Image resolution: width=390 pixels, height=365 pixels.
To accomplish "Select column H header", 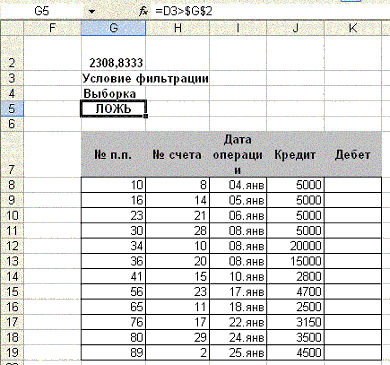I will 178,28.
